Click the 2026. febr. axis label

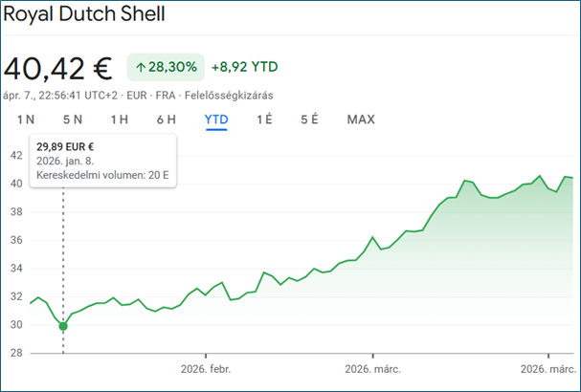[x=207, y=368]
